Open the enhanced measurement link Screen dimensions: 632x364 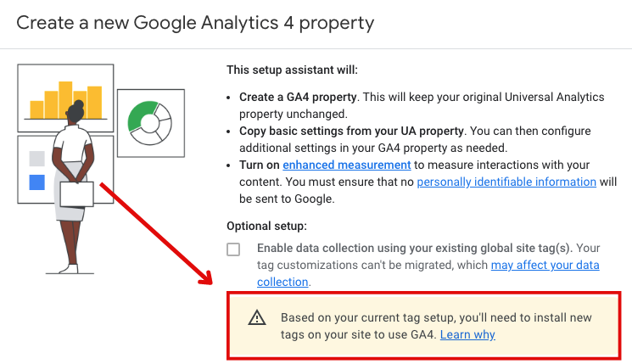pos(347,165)
